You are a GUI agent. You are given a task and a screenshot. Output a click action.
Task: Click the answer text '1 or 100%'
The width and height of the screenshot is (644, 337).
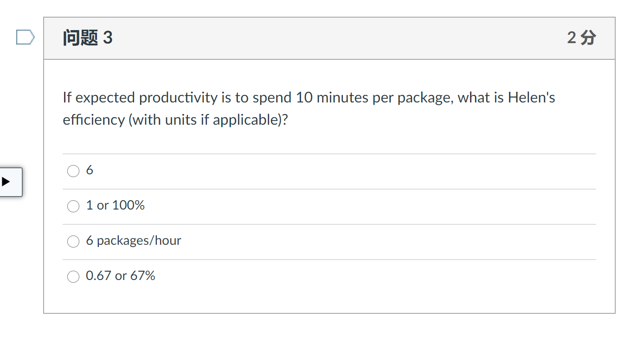tap(115, 205)
